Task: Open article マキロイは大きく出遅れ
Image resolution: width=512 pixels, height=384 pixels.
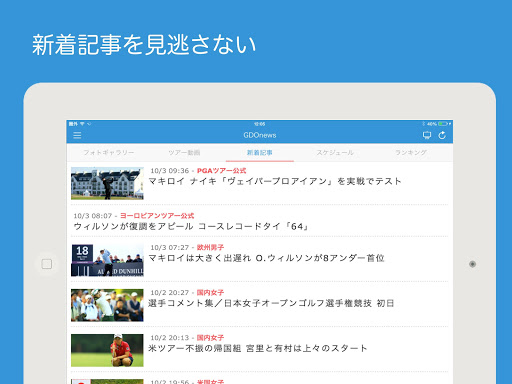Action: [266, 258]
